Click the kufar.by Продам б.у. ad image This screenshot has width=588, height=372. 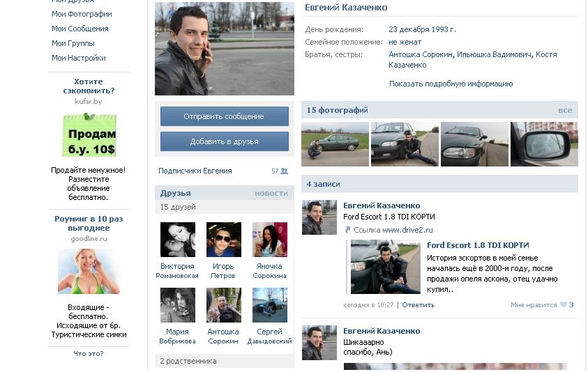[x=89, y=135]
